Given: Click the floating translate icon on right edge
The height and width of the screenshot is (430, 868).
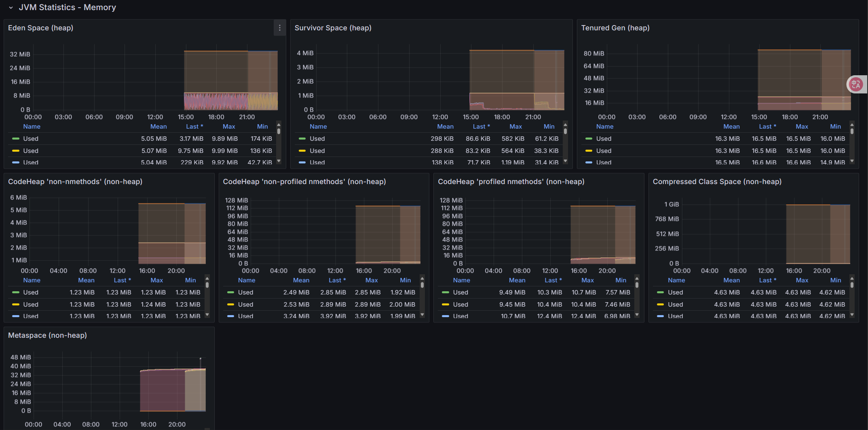Looking at the screenshot, I should (x=856, y=84).
